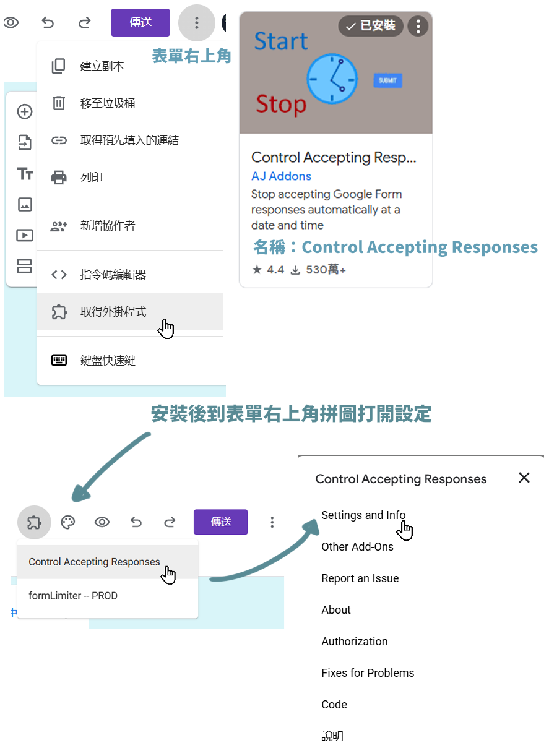Open 指令碼編輯器 from the menu
The image size is (549, 756).
(130, 275)
